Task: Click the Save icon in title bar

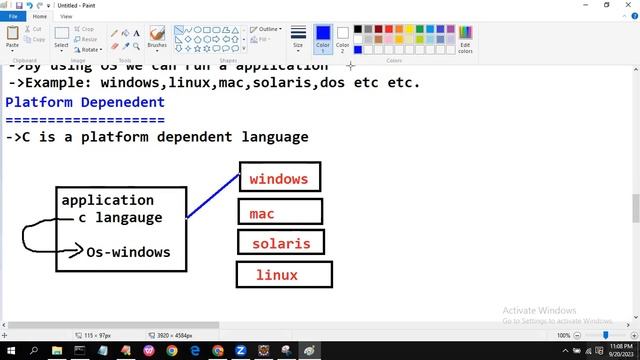Action: click(x=19, y=5)
